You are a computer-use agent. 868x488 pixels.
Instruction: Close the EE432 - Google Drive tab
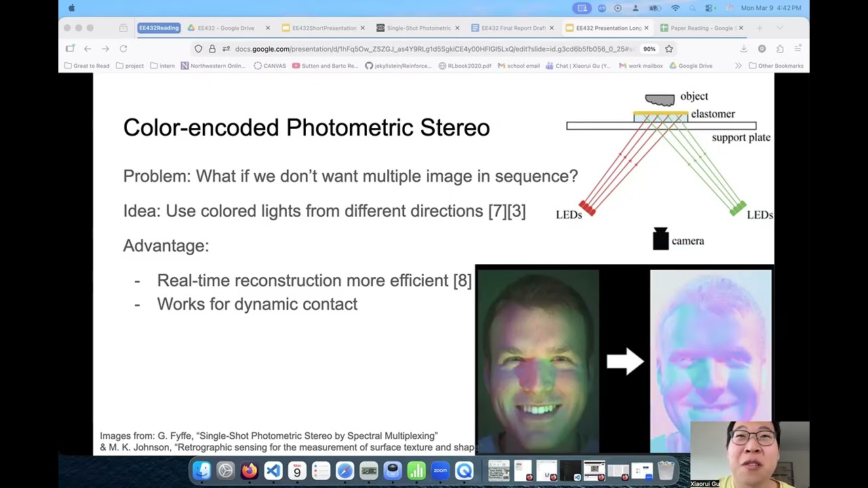(268, 28)
